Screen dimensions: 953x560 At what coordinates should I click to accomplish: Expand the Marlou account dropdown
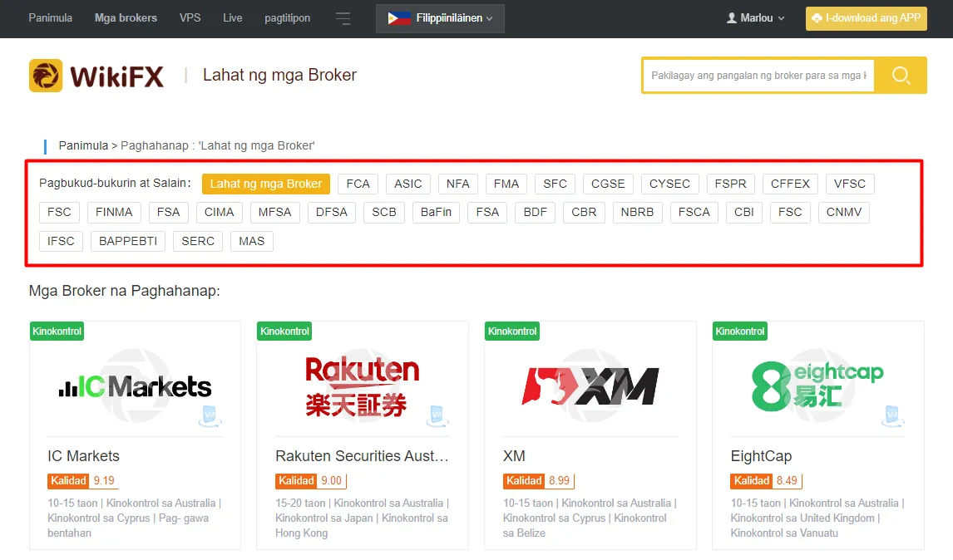(756, 18)
